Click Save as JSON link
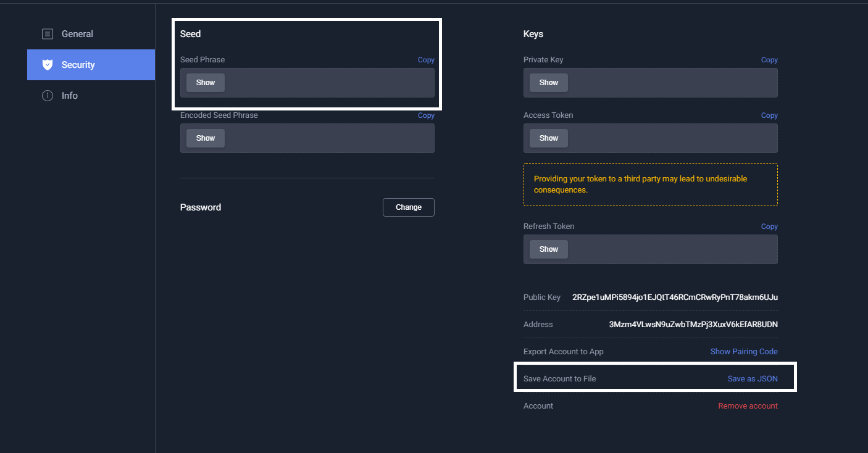 point(753,379)
